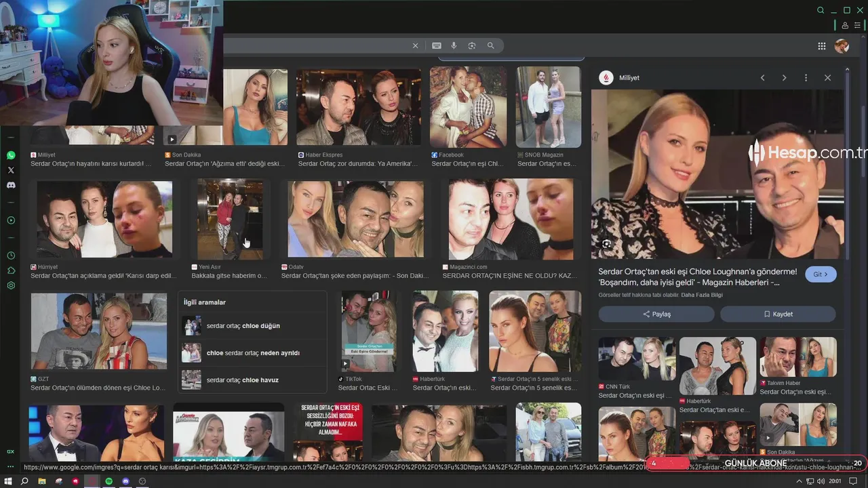This screenshot has width=868, height=488.
Task: Click the lens icon on preview image
Action: coord(606,244)
